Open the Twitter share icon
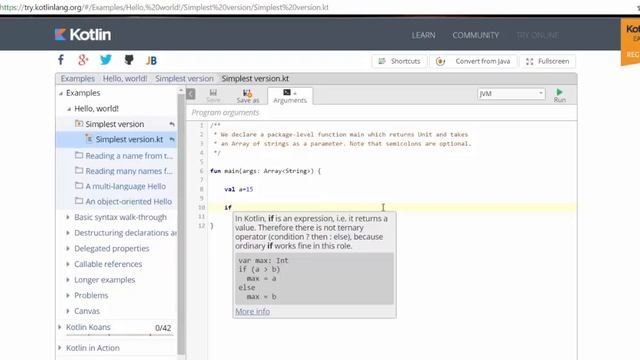Image resolution: width=640 pixels, height=360 pixels. pyautogui.click(x=106, y=60)
